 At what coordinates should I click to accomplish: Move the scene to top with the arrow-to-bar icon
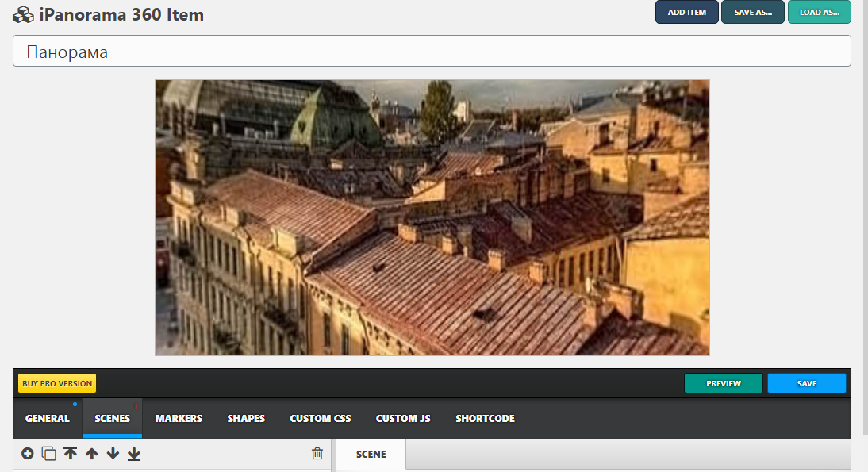click(x=71, y=454)
